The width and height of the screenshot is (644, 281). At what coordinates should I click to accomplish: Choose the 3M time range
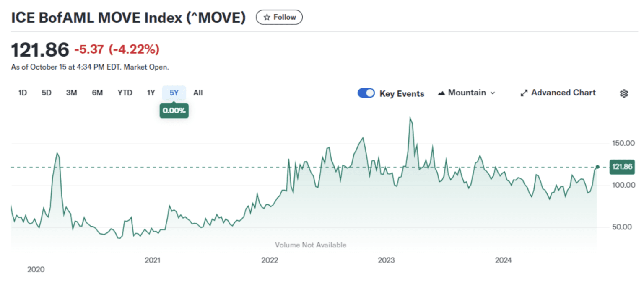click(71, 93)
